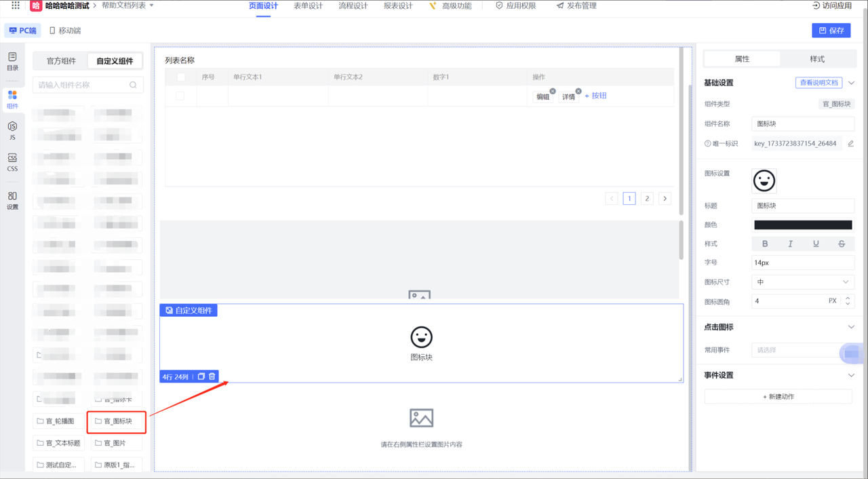Collapse the 点击图标 section
The width and height of the screenshot is (868, 479).
(851, 327)
